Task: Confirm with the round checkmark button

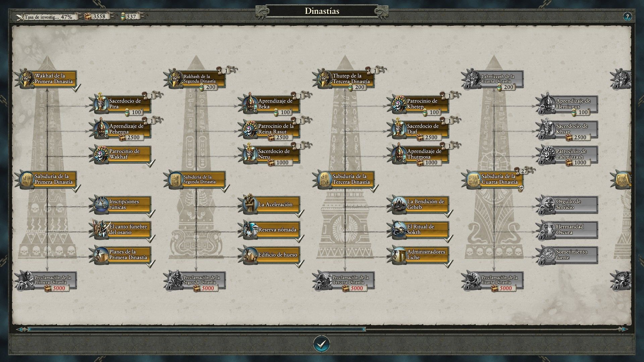Action: [x=321, y=344]
